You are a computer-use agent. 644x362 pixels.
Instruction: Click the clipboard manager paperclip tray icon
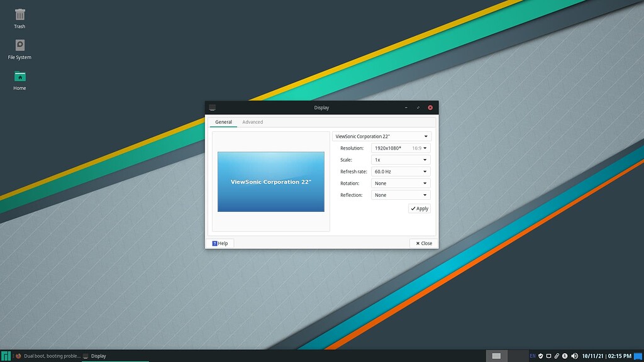[x=557, y=356]
